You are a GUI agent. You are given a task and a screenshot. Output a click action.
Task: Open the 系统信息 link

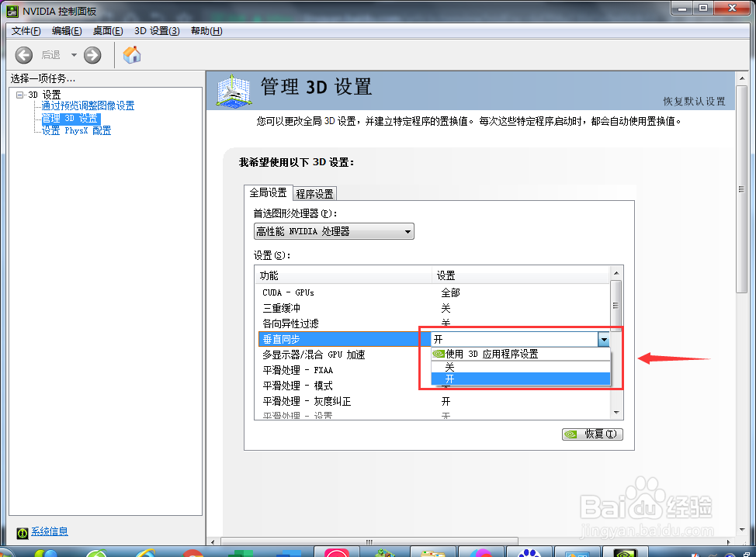(x=49, y=531)
